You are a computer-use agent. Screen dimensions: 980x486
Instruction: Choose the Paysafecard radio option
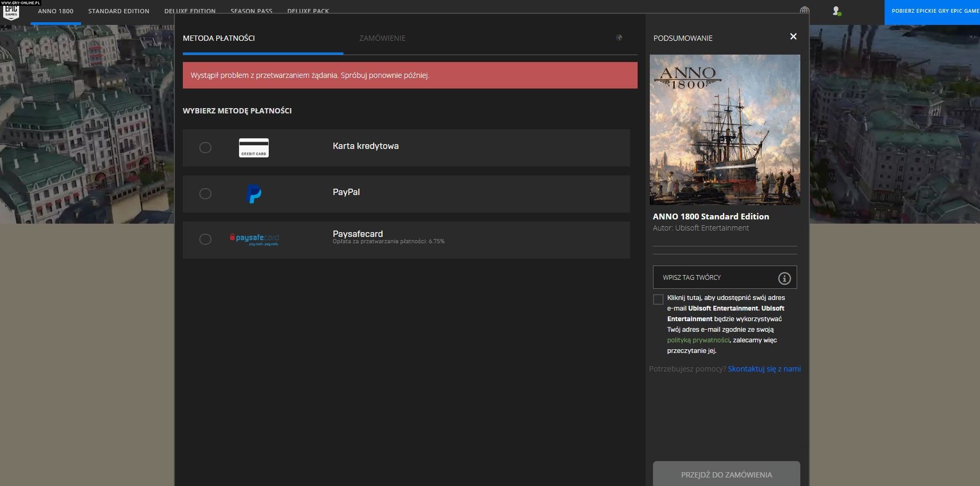point(205,240)
